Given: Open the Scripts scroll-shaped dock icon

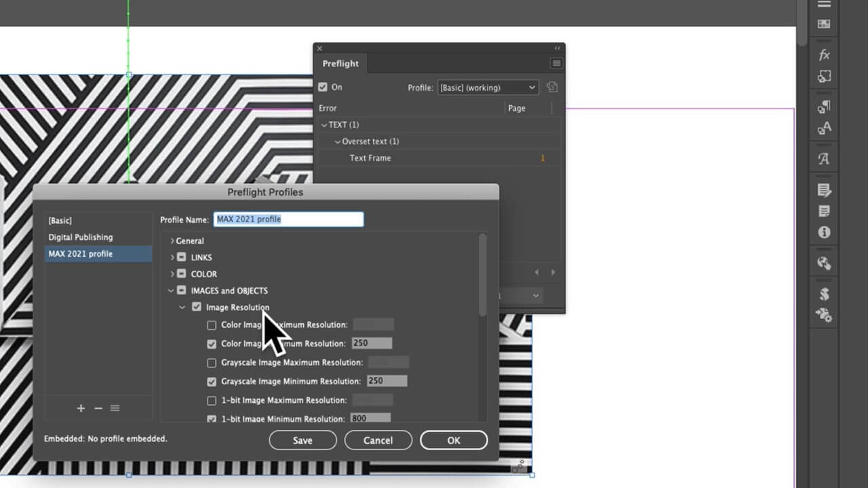Looking at the screenshot, I should pyautogui.click(x=824, y=293).
